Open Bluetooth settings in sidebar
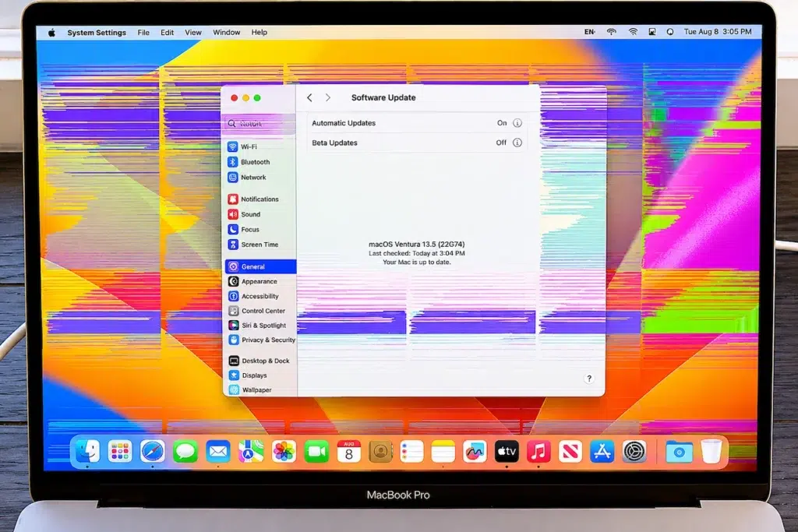The height and width of the screenshot is (532, 798). [260, 162]
